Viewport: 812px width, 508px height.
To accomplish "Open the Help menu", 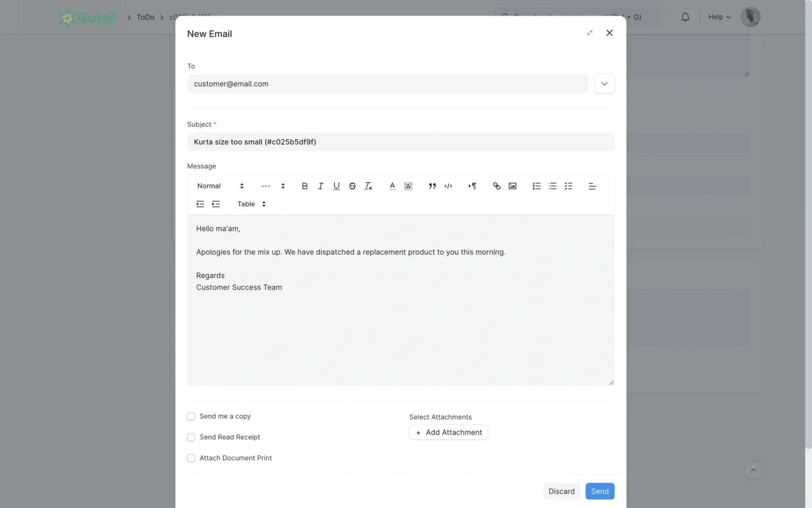I will [x=719, y=17].
